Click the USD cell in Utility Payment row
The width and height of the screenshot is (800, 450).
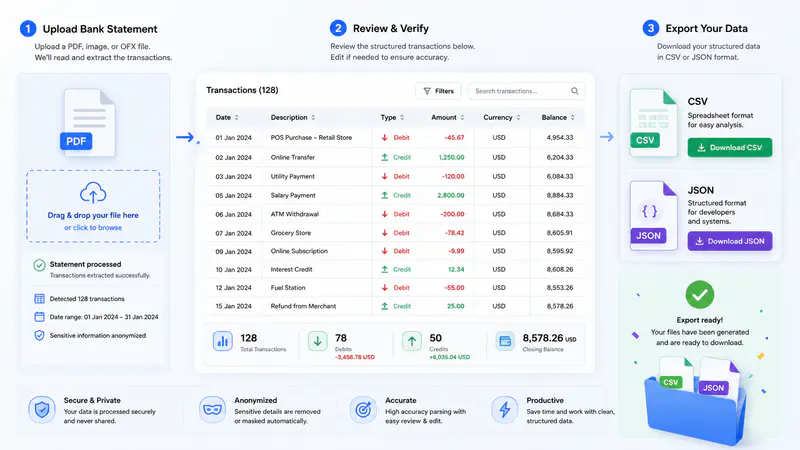499,177
